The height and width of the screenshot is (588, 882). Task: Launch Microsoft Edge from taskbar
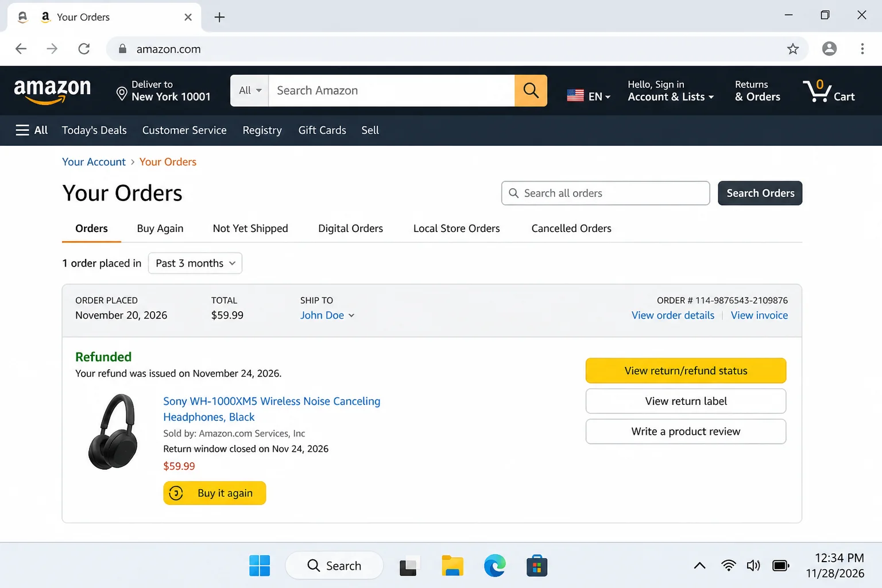coord(494,566)
